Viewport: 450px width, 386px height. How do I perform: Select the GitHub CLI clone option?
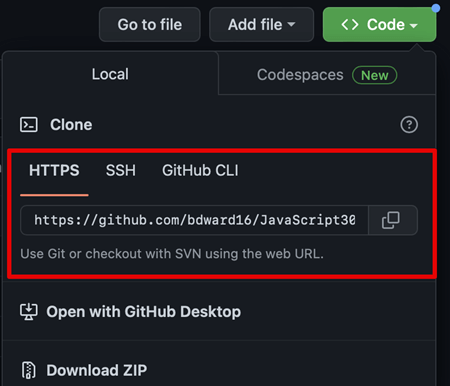pos(200,170)
